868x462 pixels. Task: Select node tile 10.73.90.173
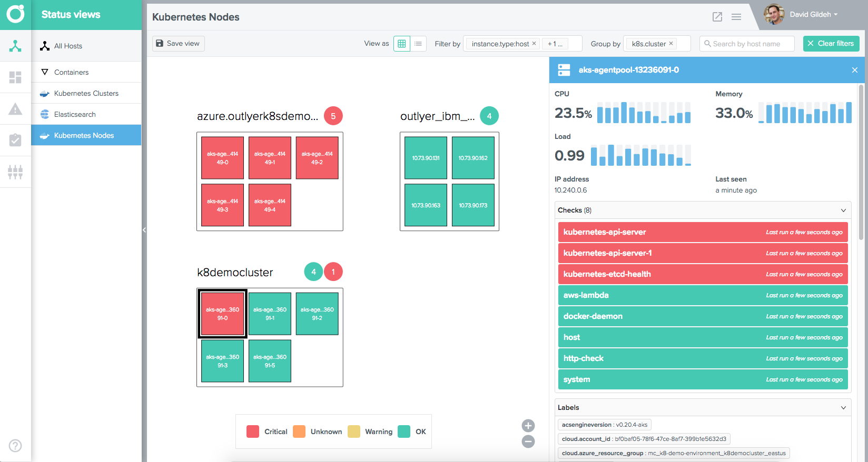473,205
